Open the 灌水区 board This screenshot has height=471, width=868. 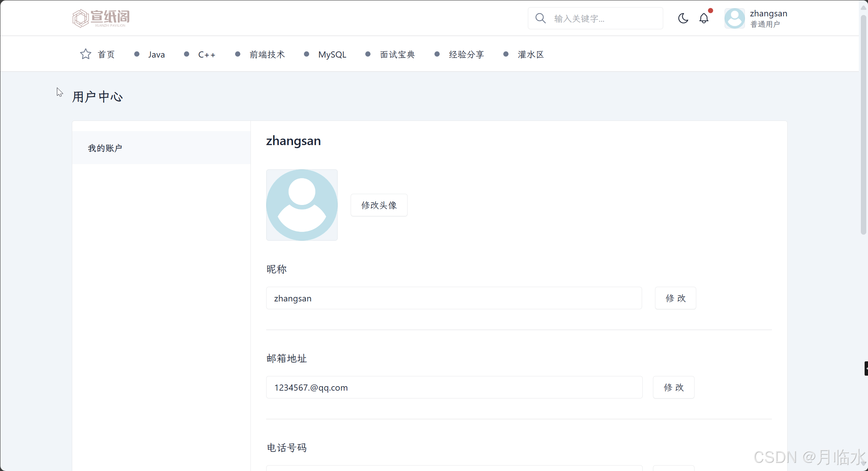[x=531, y=54]
